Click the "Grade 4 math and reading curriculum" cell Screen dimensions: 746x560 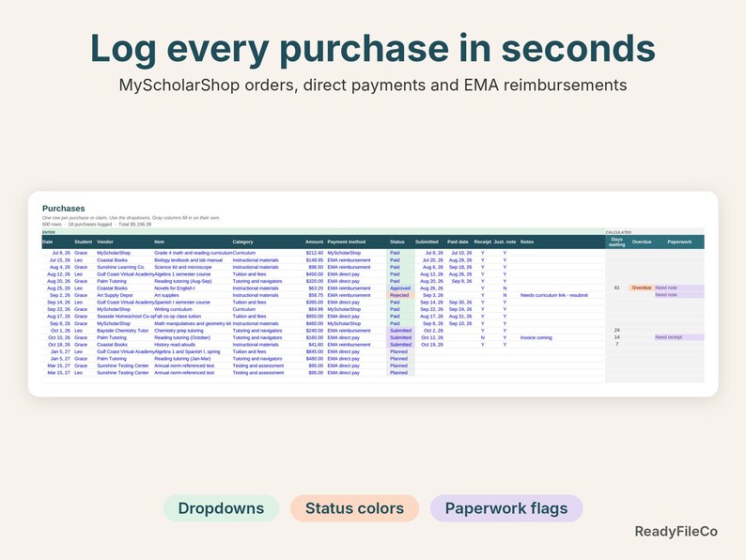tap(194, 253)
